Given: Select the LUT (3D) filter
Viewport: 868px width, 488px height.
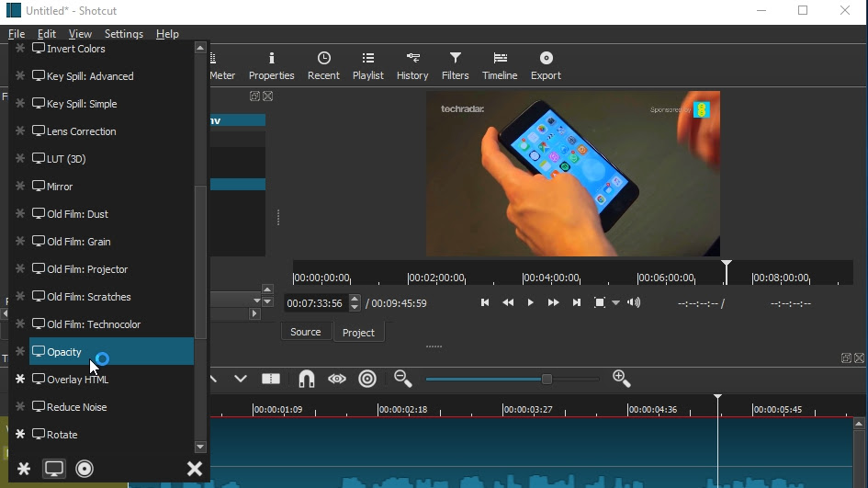Looking at the screenshot, I should 111,159.
